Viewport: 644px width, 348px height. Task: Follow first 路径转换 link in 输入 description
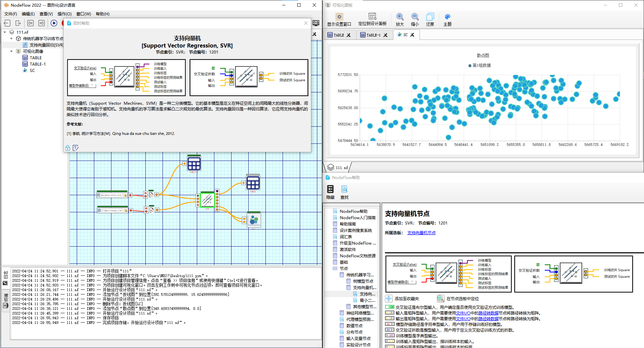[488, 313]
